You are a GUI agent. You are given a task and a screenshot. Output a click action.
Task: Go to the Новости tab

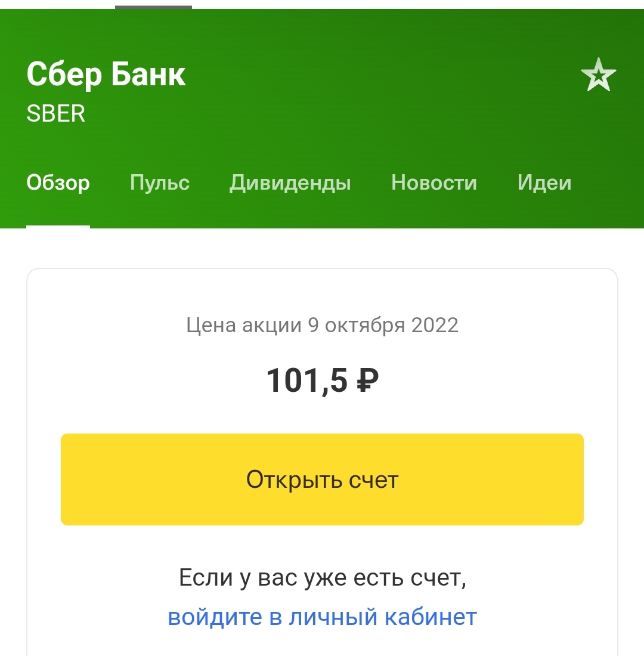[x=434, y=182]
